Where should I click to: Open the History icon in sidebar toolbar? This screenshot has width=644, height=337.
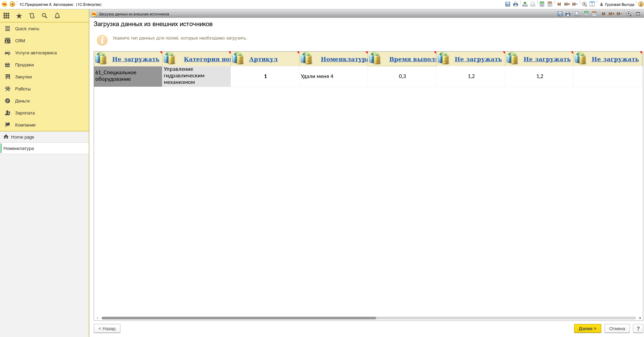coord(32,16)
